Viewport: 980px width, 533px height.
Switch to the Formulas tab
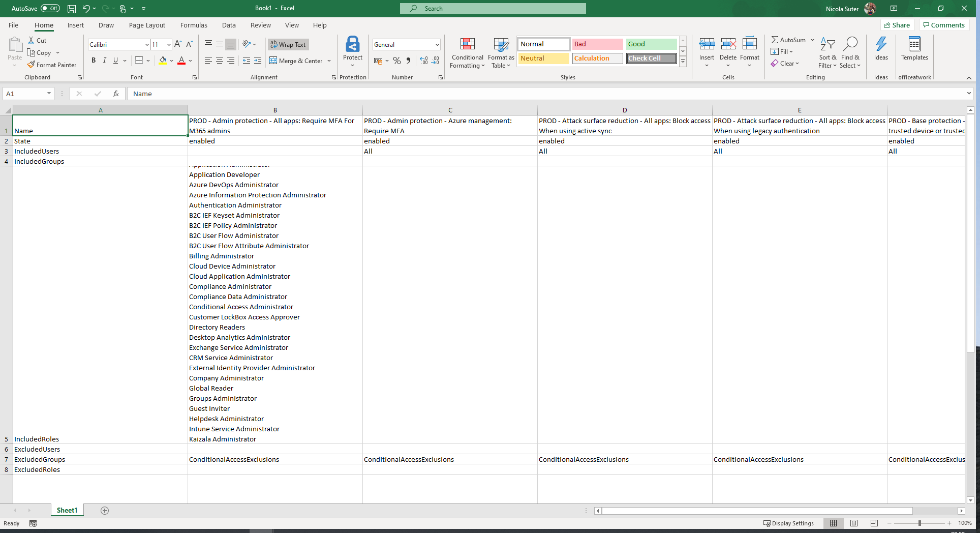(194, 25)
